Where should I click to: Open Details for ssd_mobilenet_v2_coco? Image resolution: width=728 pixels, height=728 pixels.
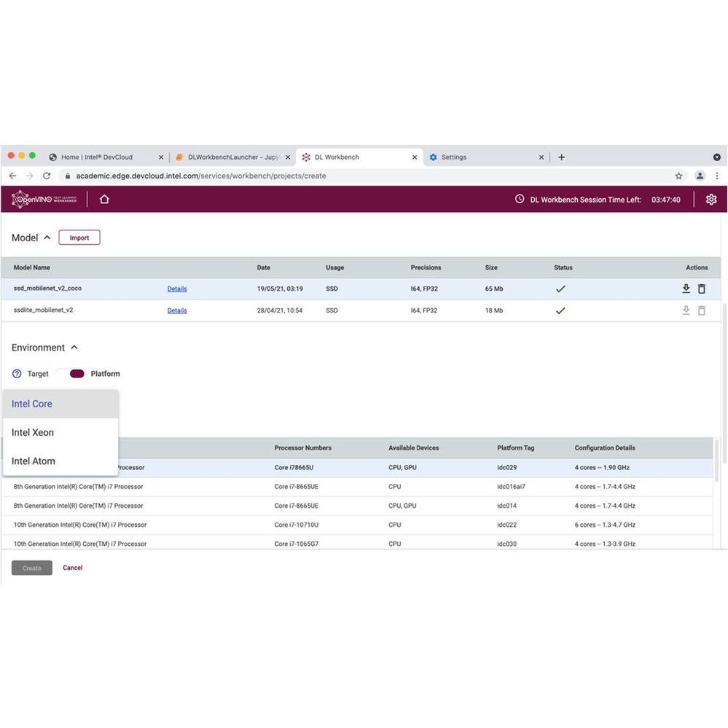pyautogui.click(x=177, y=289)
